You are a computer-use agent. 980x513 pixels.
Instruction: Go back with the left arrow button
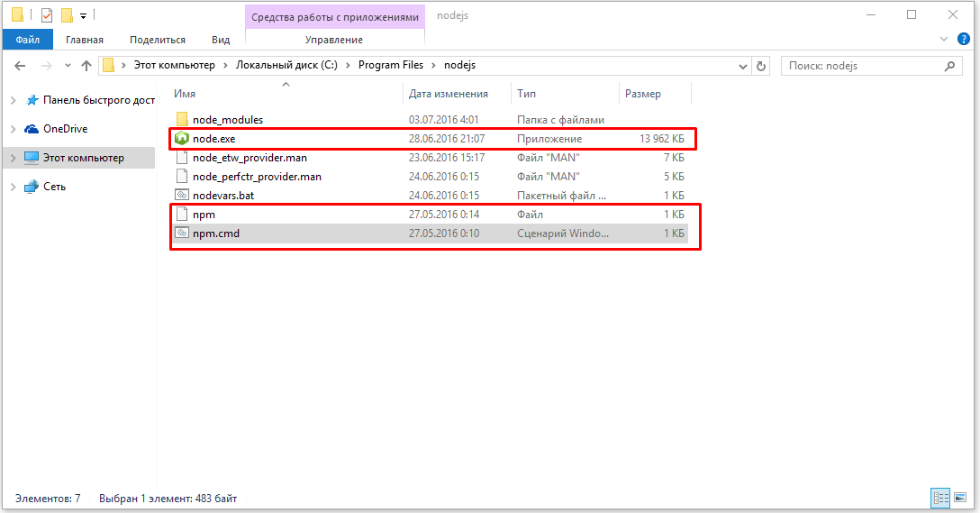coord(20,66)
